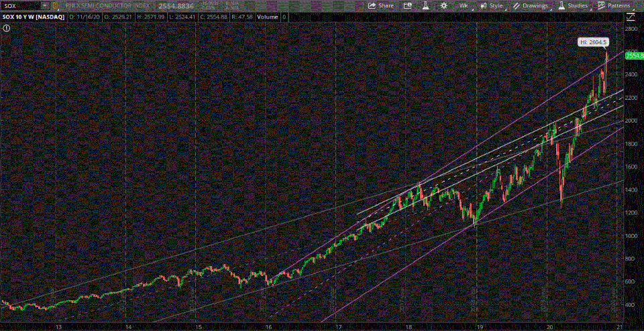644x331 pixels.
Task: Click the 13 year label on time axis
Action: tap(59, 327)
